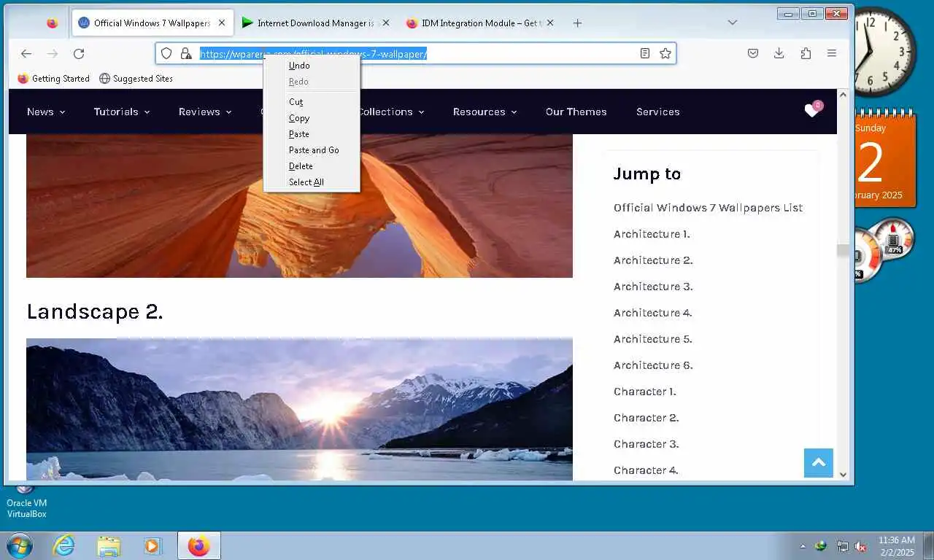Viewport: 934px width, 560px height.
Task: Open the Firefox hamburger application menu
Action: (x=832, y=53)
